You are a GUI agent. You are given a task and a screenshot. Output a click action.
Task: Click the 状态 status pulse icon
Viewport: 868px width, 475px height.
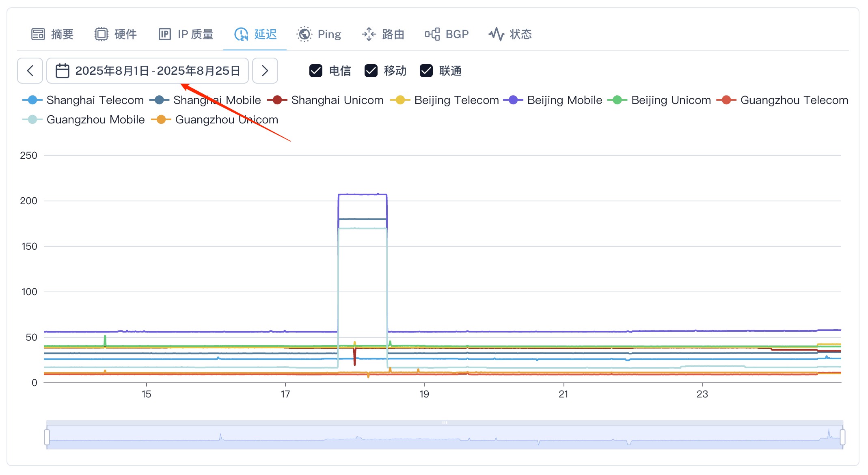point(496,34)
